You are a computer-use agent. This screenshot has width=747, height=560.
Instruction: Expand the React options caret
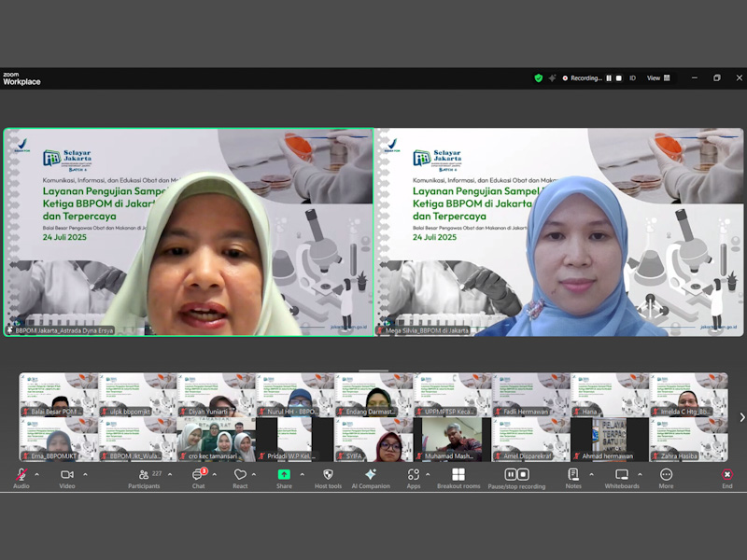point(253,474)
